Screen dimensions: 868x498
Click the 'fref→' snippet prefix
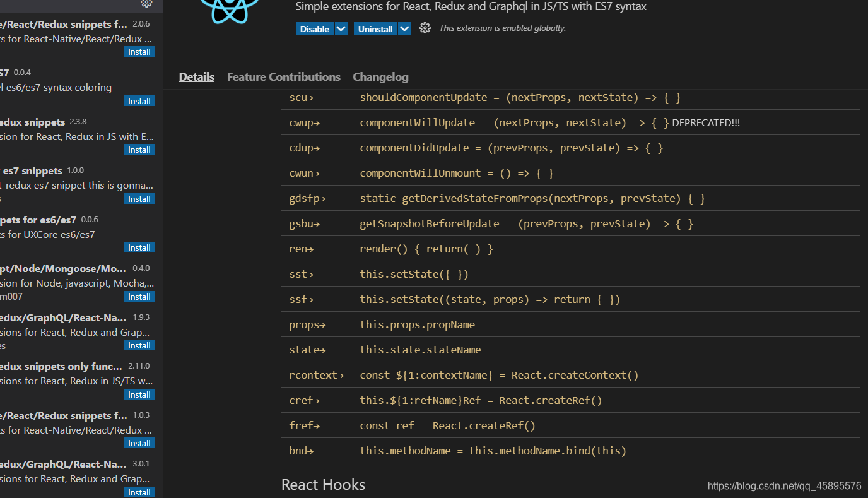click(x=305, y=426)
